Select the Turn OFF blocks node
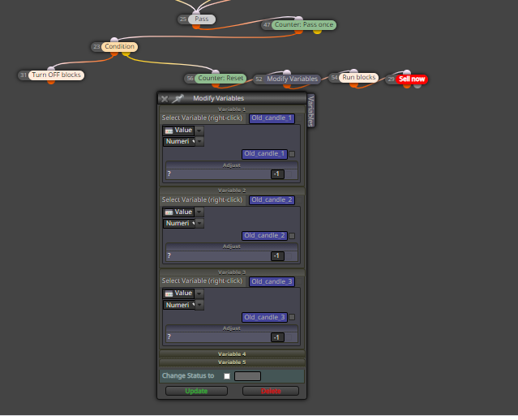This screenshot has height=420, width=518. click(x=56, y=75)
